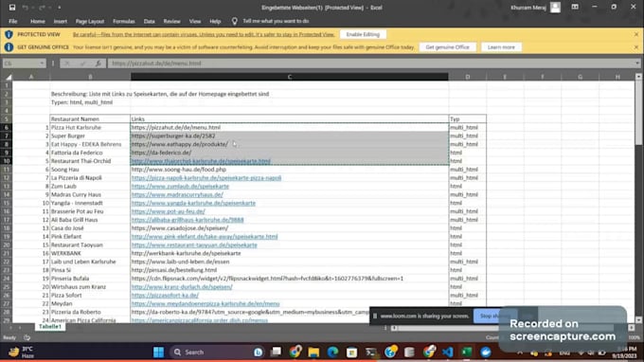This screenshot has width=644, height=362.
Task: Select row 13 header
Action: [7, 186]
